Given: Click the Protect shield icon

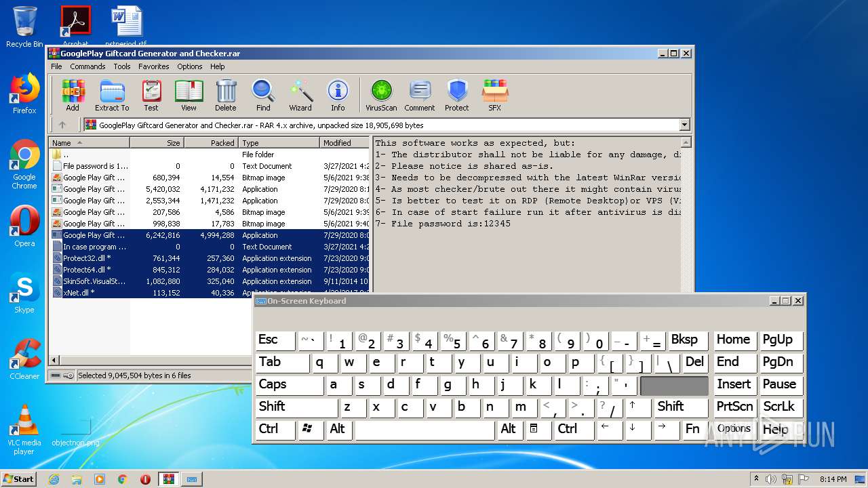Looking at the screenshot, I should (457, 95).
